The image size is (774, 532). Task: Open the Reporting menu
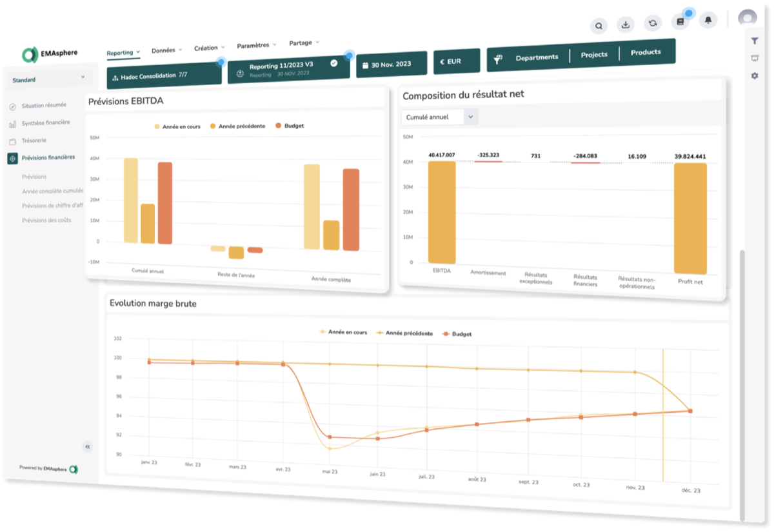(123, 52)
